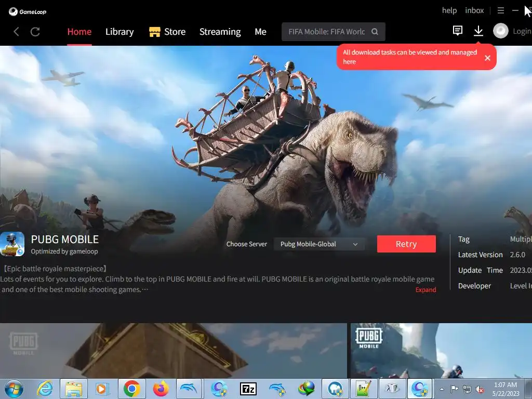
Task: Switch to the Streaming tab
Action: coord(220,32)
